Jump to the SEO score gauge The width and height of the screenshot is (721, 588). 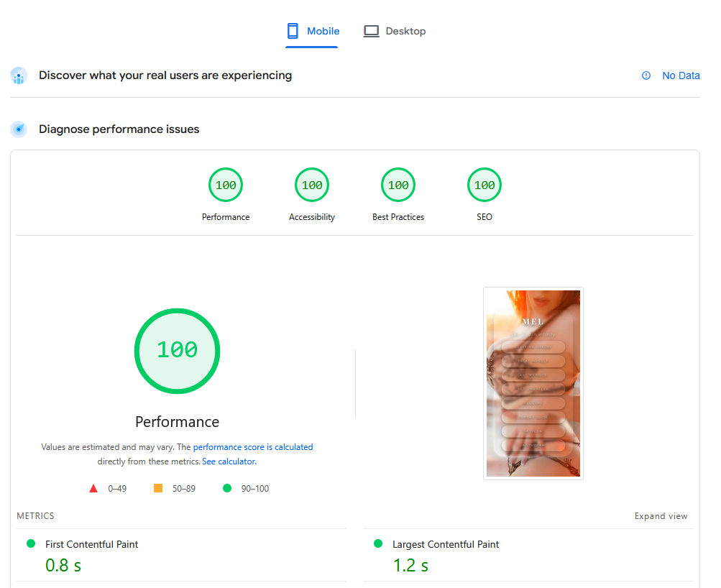tap(485, 185)
